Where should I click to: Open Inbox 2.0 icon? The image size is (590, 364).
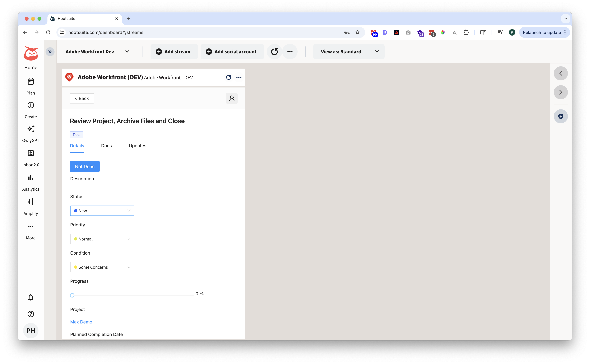[31, 153]
